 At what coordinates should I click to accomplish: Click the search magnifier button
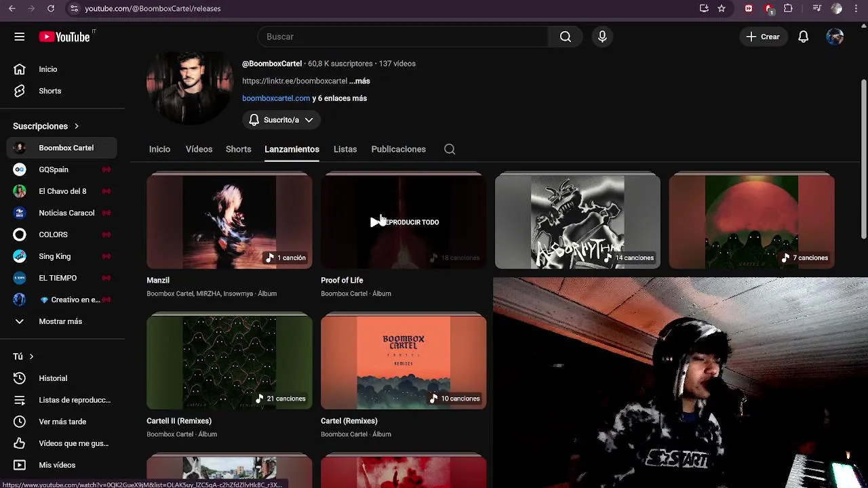tap(566, 37)
